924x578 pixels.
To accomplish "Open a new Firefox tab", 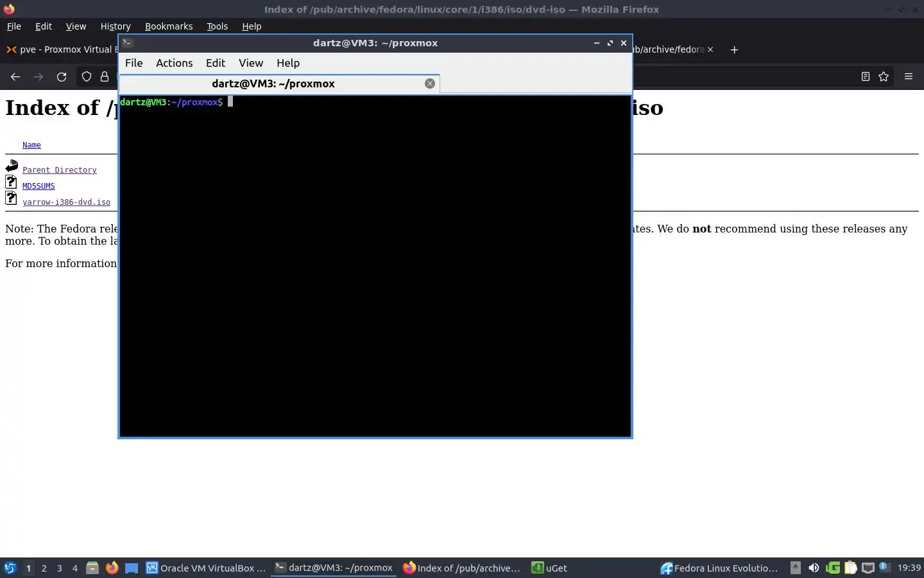I will 734,49.
